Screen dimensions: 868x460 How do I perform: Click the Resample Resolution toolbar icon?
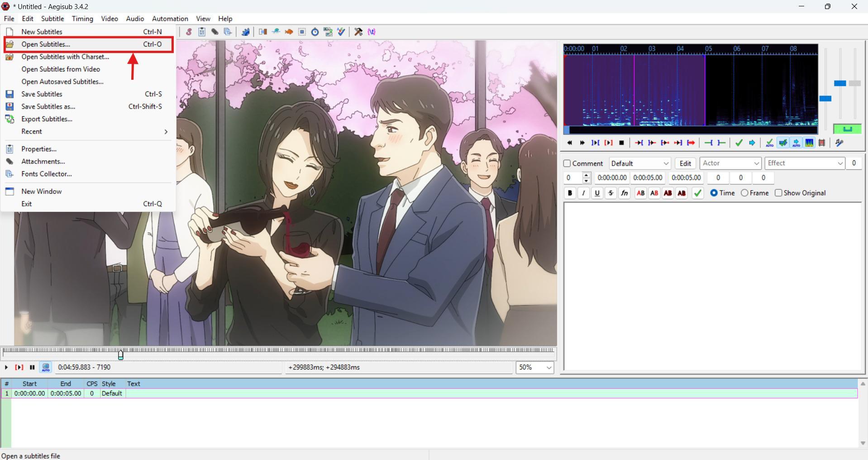(302, 32)
